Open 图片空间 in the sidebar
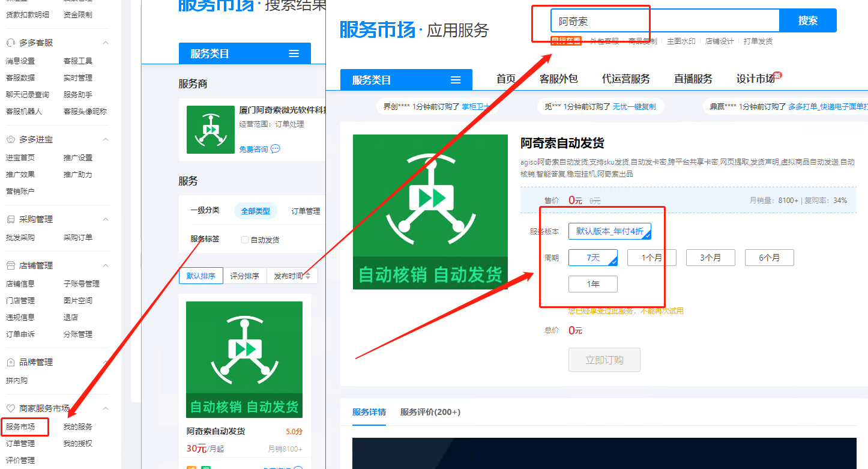The image size is (868, 469). tap(78, 301)
